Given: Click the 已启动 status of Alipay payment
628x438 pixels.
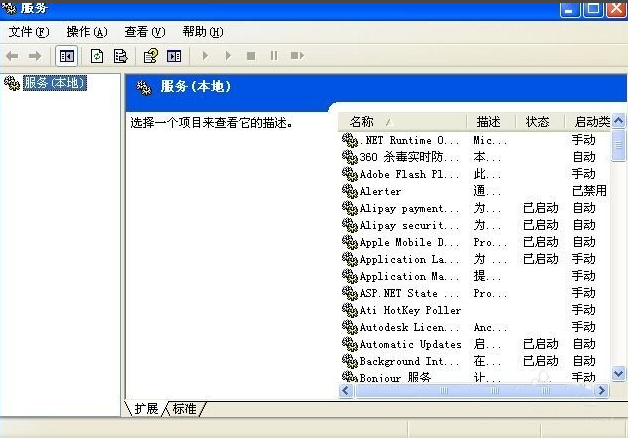Looking at the screenshot, I should coord(541,208).
